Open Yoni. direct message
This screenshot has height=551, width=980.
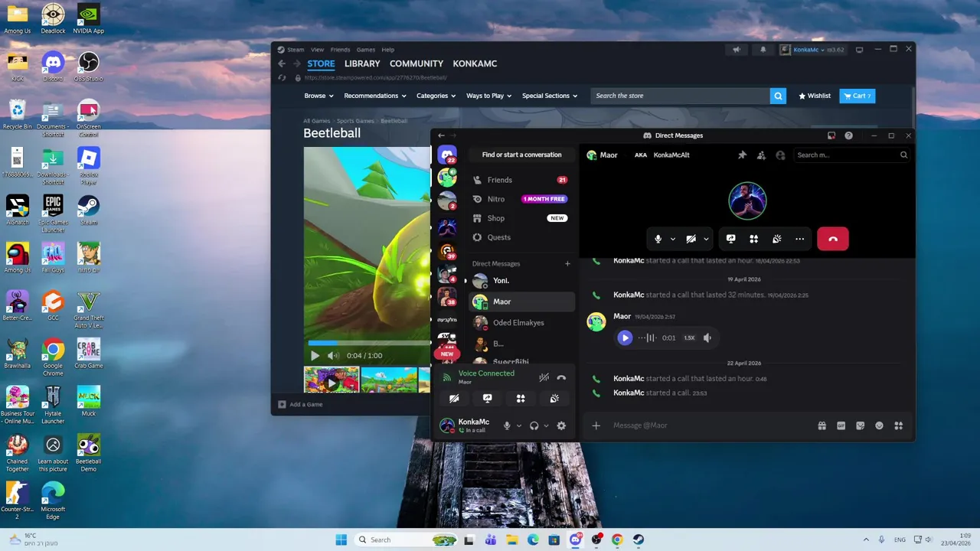tap(521, 281)
